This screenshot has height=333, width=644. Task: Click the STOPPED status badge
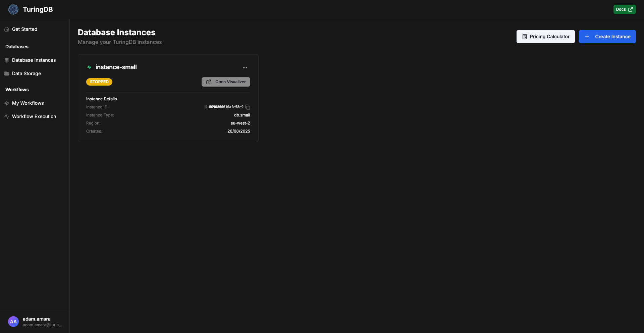(x=99, y=82)
